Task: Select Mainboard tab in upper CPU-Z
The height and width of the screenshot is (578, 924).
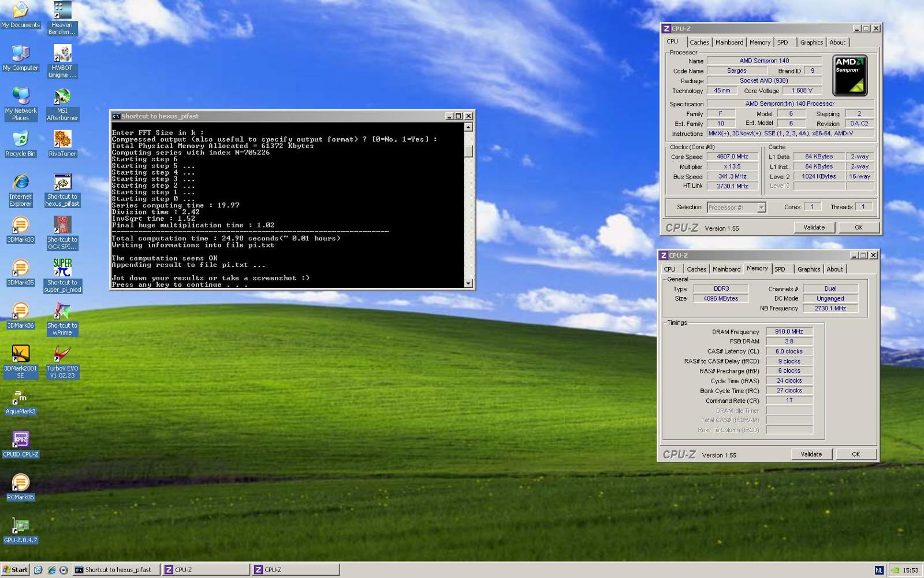Action: pyautogui.click(x=729, y=42)
